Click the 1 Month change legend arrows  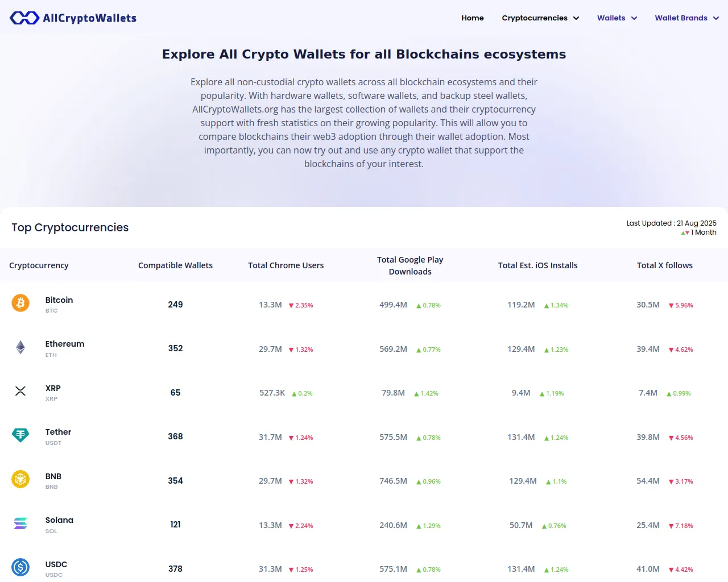tap(685, 232)
